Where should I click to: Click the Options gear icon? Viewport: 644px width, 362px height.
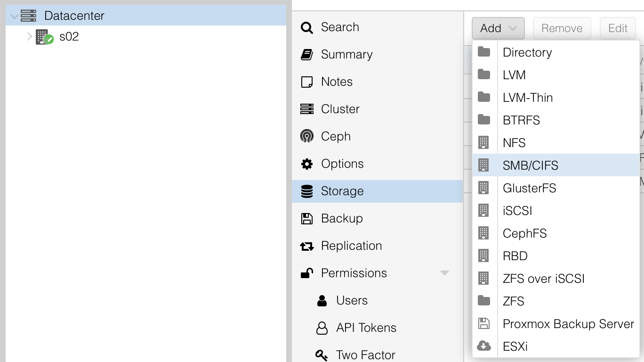tap(307, 164)
